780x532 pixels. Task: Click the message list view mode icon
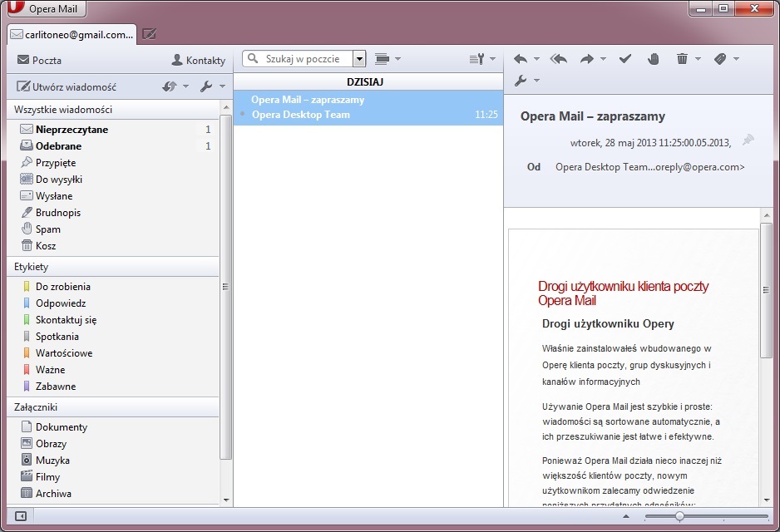382,59
